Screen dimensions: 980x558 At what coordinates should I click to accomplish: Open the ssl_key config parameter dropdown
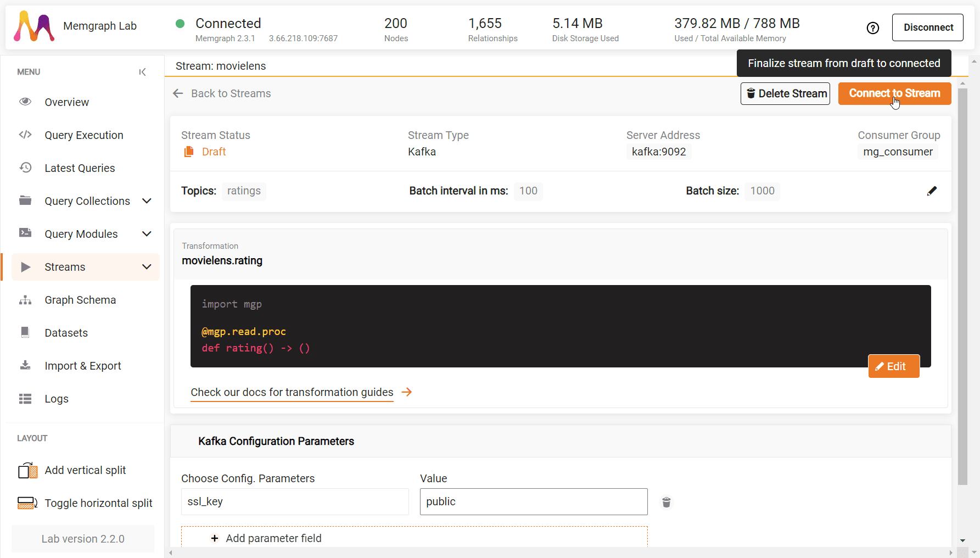[295, 501]
